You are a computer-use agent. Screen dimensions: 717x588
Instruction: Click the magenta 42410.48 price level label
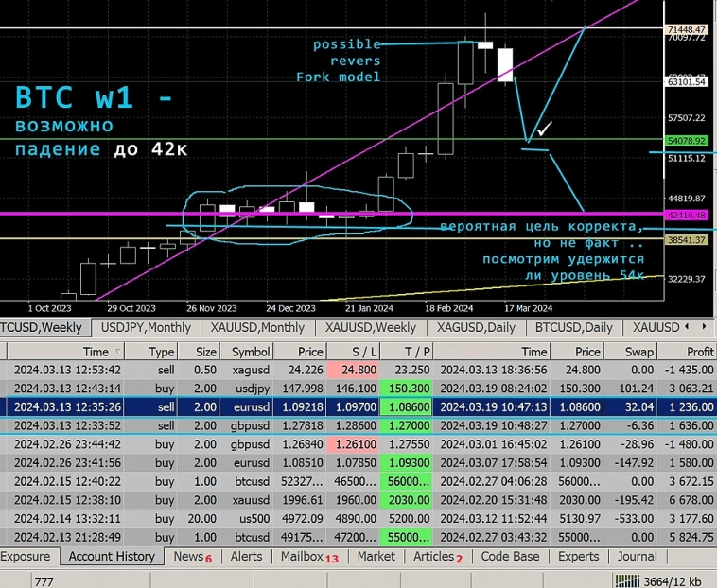tap(688, 216)
